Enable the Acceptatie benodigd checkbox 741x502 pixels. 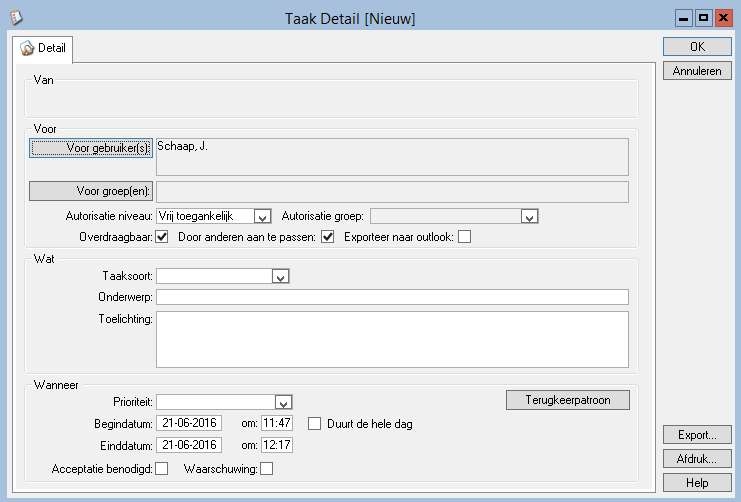pos(162,468)
